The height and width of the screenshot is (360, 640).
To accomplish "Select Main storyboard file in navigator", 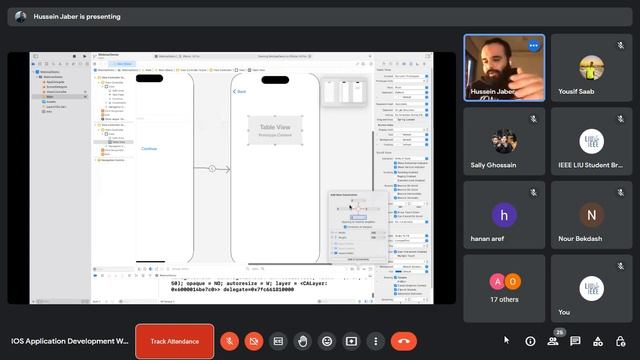I will 60,97.
